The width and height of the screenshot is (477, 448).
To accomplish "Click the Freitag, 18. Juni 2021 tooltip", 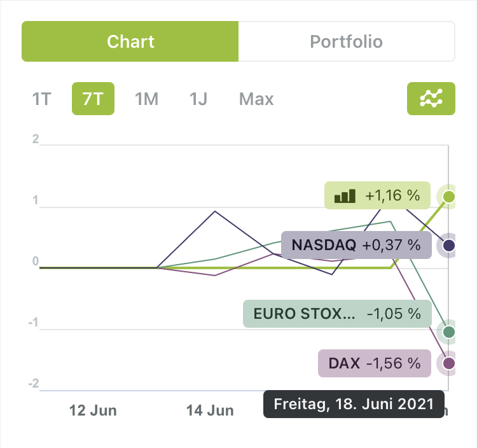I will [353, 404].
